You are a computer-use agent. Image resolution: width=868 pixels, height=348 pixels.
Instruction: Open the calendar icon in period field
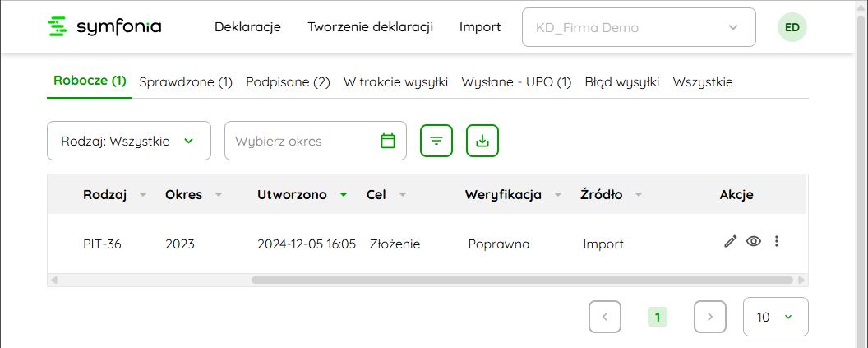point(388,141)
